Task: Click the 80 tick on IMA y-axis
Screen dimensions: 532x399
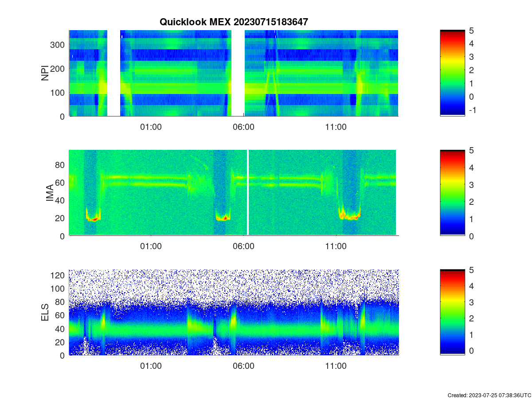Action: point(61,165)
